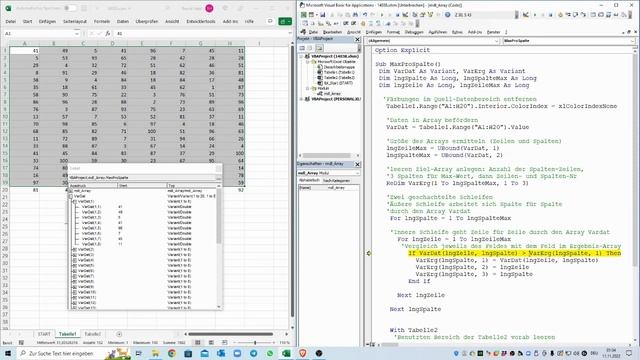Click the yellow highlighted If VarDat code line
This screenshot has width=640, height=360.
[x=514, y=253]
